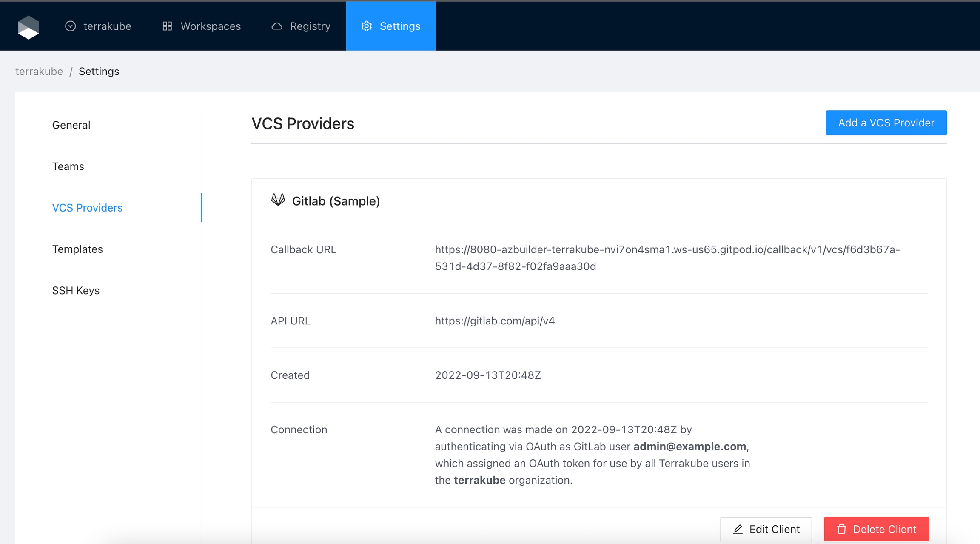Screen dimensions: 980x544
Task: Click terrakube breadcrumb link
Action: (x=39, y=72)
